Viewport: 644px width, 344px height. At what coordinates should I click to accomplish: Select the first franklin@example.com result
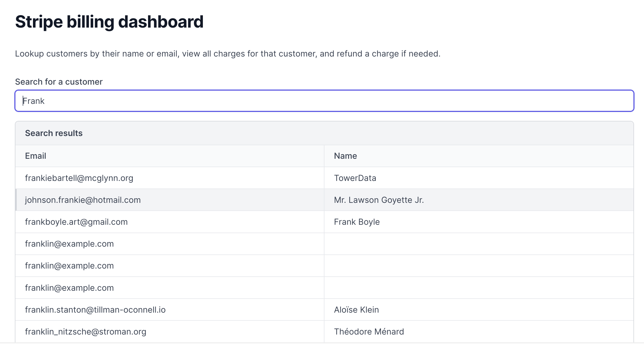324,244
